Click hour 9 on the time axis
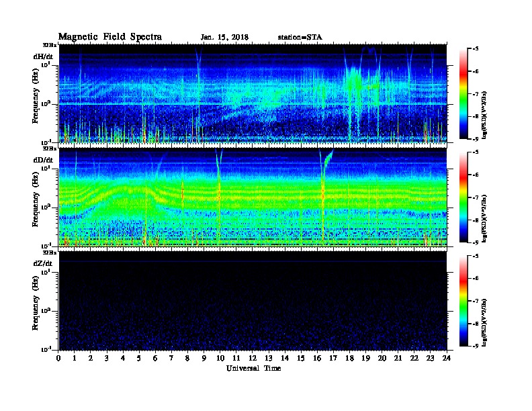 (204, 358)
